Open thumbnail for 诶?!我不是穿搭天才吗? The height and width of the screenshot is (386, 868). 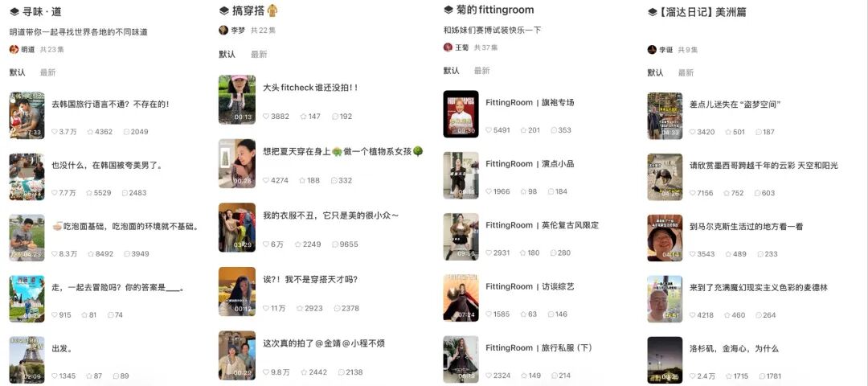tap(237, 291)
